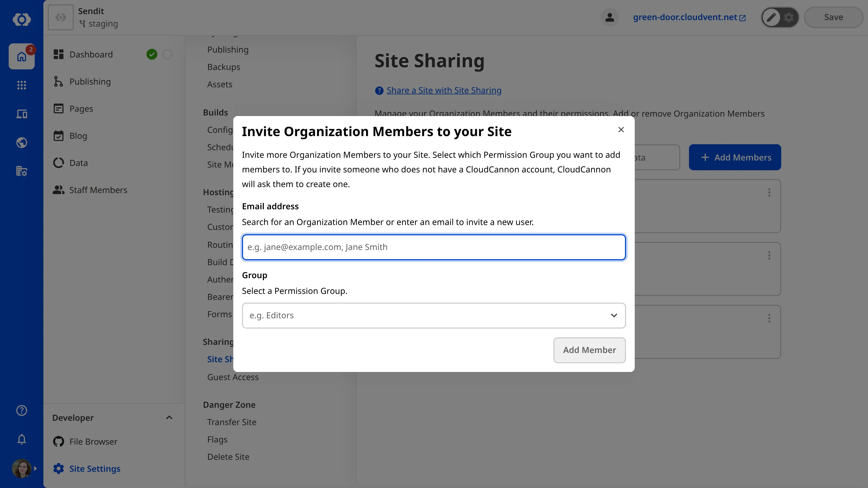Click the profile person icon in header

coord(609,17)
